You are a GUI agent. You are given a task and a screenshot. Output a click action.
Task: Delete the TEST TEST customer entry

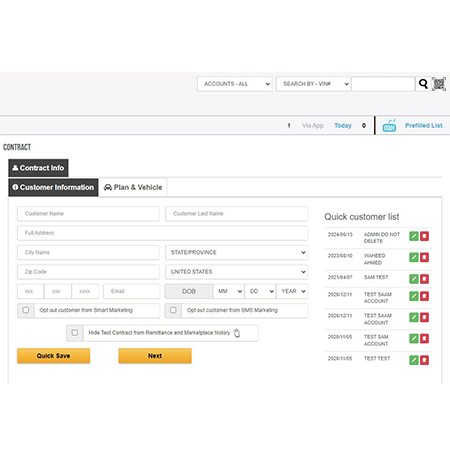pyautogui.click(x=424, y=360)
